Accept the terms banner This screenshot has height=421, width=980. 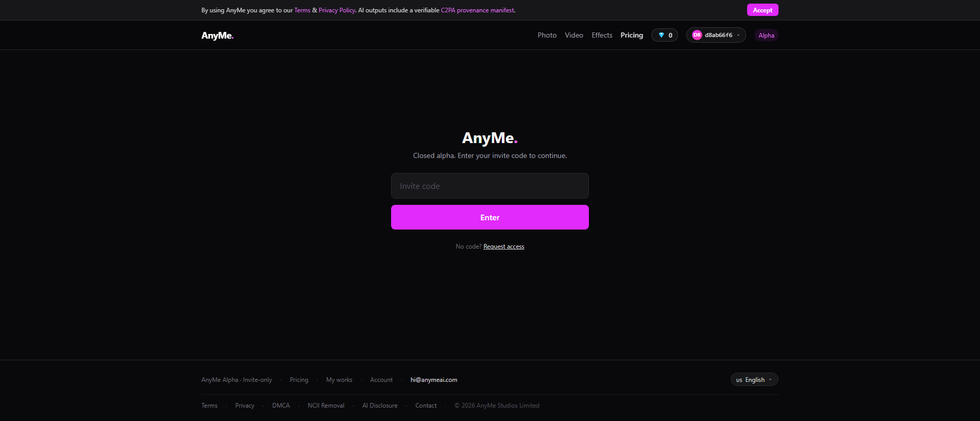point(763,10)
